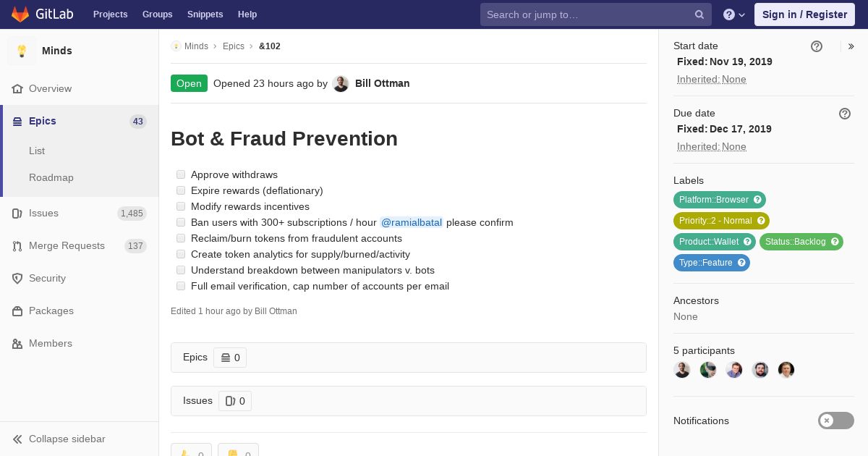Click Sign in / Register button
The width and height of the screenshot is (868, 456).
pos(804,14)
